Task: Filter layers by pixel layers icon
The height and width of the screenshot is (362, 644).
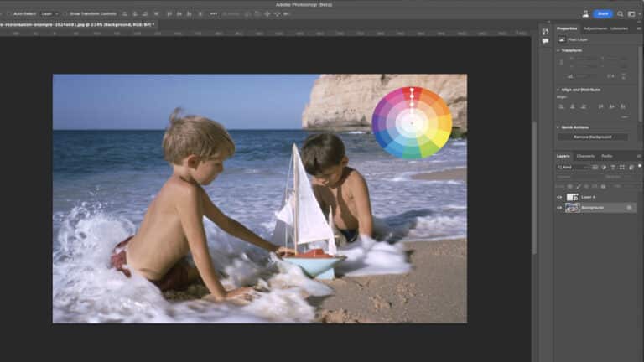Action: click(x=595, y=168)
